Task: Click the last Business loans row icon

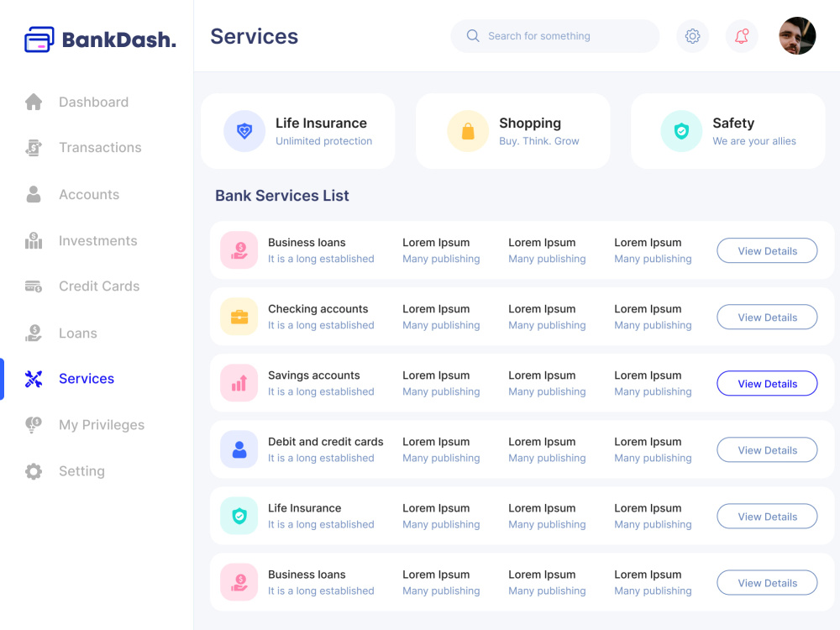Action: pyautogui.click(x=239, y=582)
